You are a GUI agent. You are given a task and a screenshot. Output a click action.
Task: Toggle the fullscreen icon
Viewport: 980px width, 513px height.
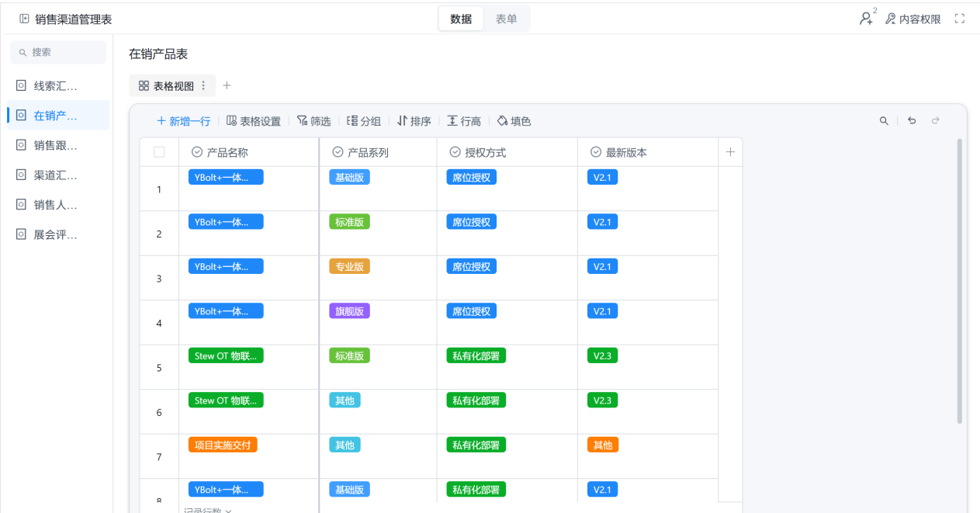[960, 19]
